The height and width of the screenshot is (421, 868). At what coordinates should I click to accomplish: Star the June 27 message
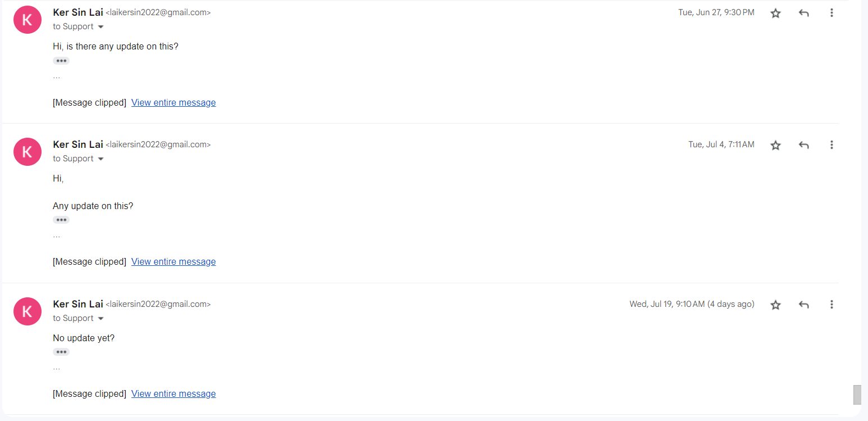point(775,13)
